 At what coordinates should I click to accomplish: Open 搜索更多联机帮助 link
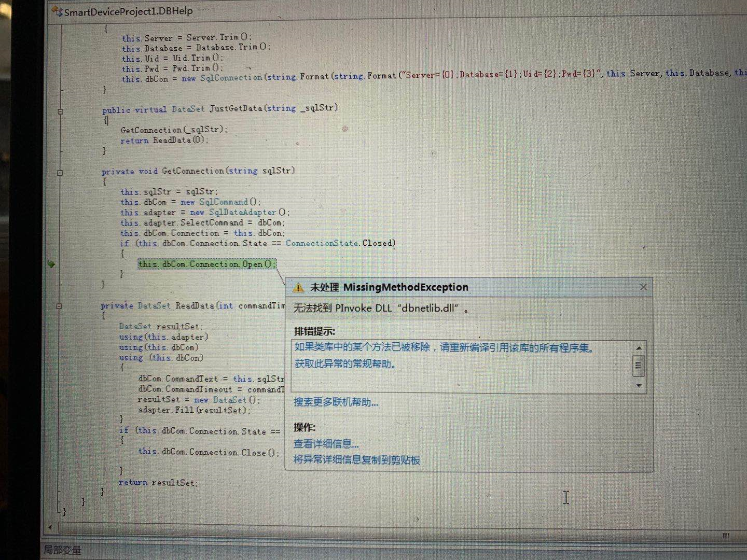pos(336,402)
